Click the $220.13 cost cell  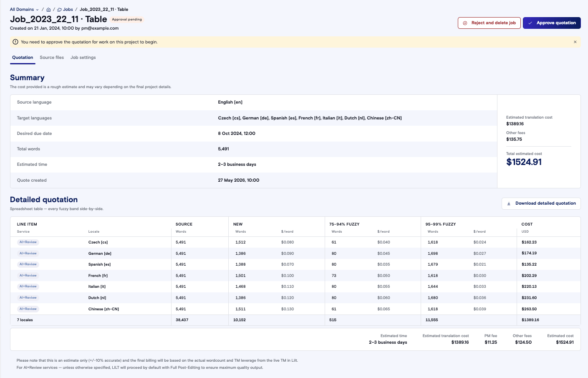pos(529,287)
